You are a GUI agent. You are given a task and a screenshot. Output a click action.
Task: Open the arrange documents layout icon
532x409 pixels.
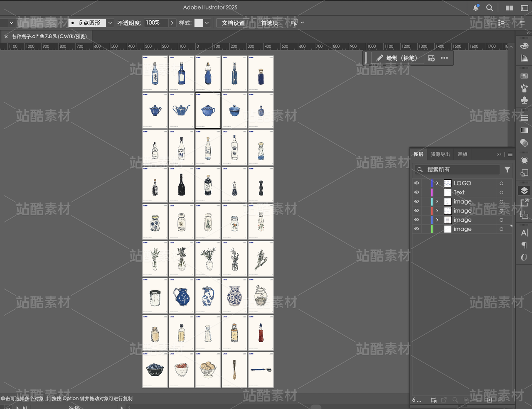(509, 8)
